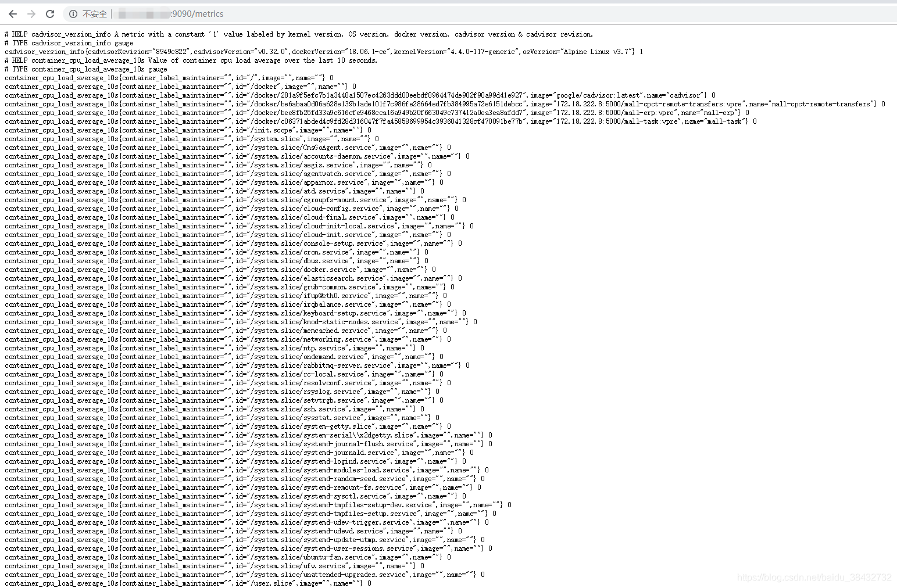
Task: Click the row with name="cadvisor"
Action: (360, 95)
